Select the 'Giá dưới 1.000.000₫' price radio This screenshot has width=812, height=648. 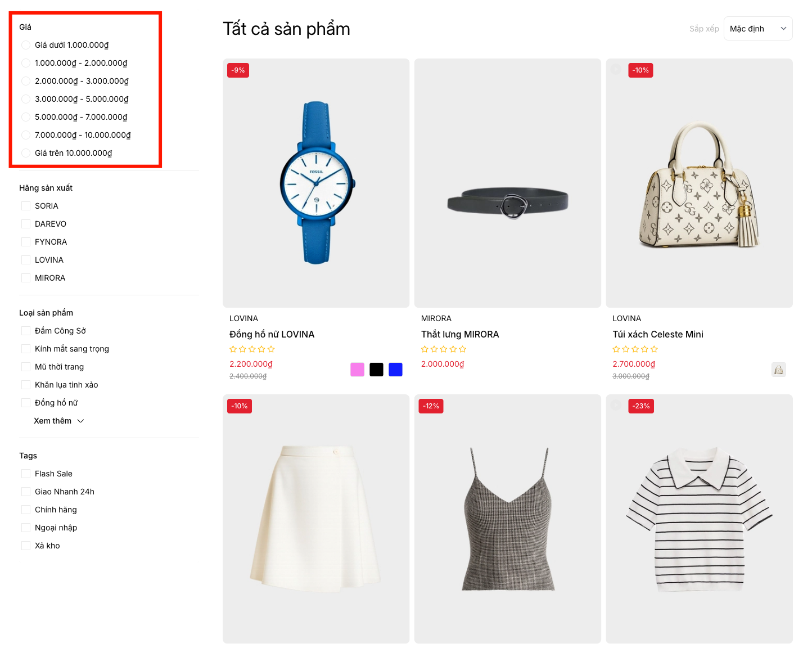click(x=26, y=45)
